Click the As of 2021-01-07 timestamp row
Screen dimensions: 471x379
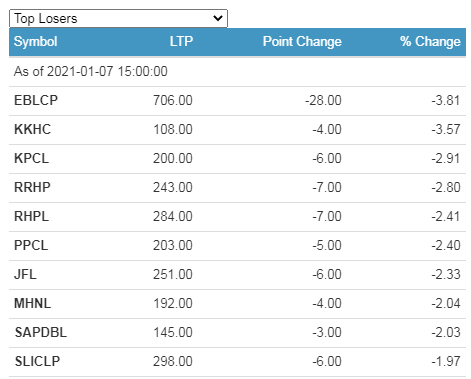pos(237,72)
